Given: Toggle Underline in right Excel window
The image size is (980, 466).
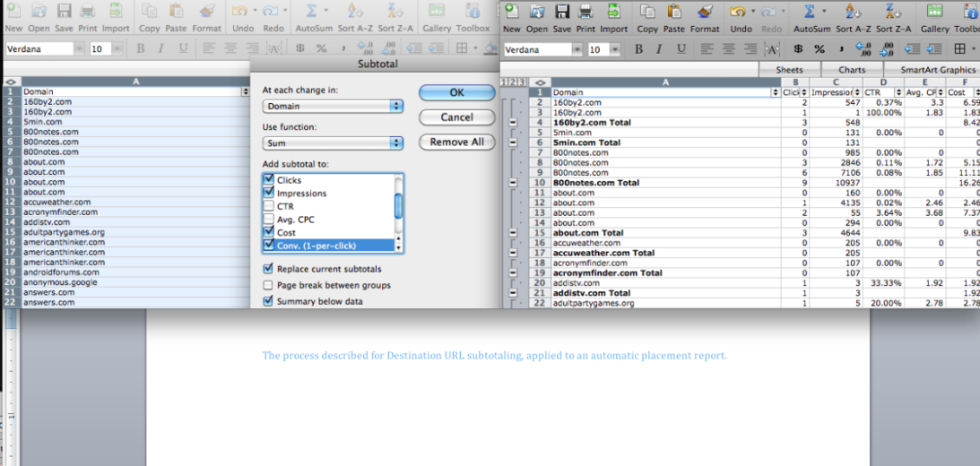Looking at the screenshot, I should 681,49.
